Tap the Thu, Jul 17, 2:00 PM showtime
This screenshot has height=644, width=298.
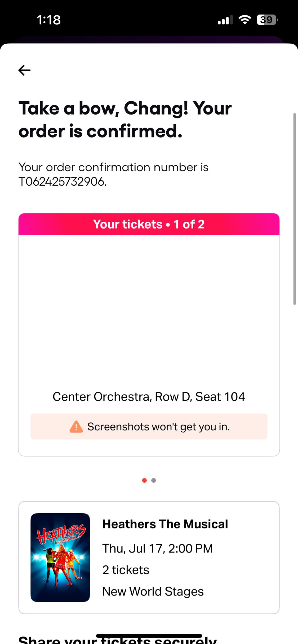[x=158, y=548]
